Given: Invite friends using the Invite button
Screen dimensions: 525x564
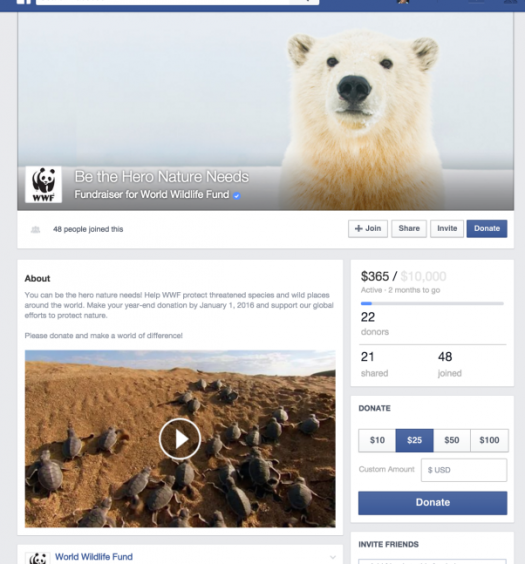Looking at the screenshot, I should click(x=447, y=229).
